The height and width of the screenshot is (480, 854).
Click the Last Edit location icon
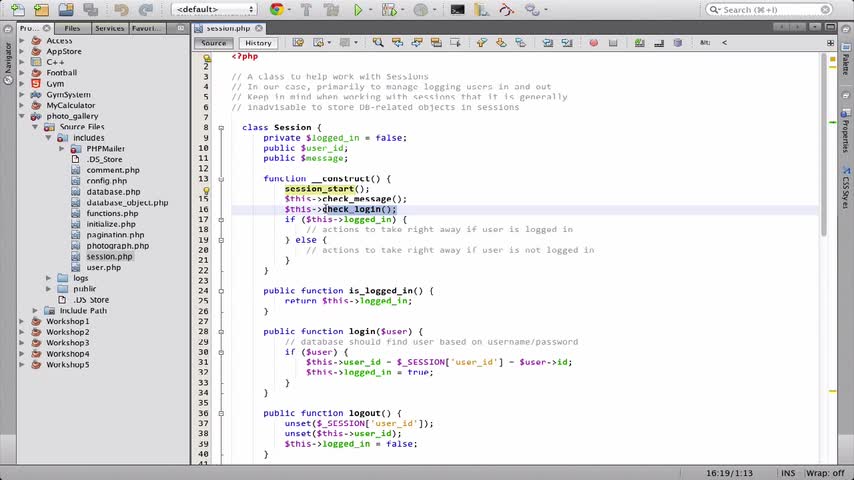click(298, 42)
